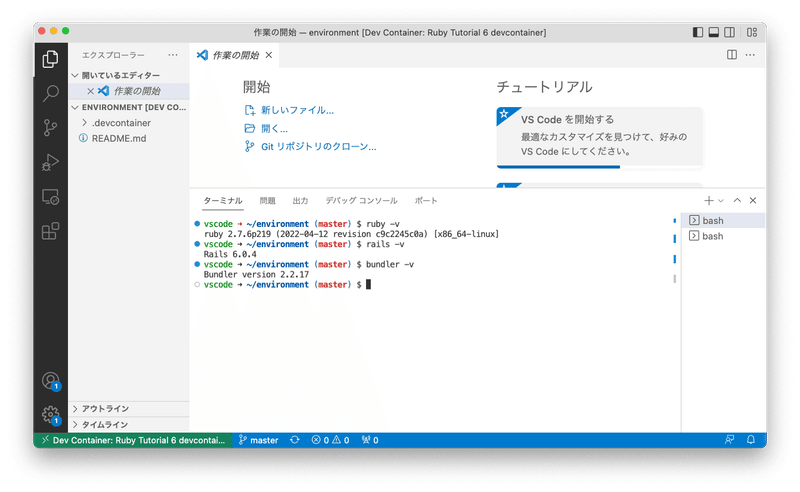
Task: Open the Explorer view in activity bar
Action: (x=50, y=59)
